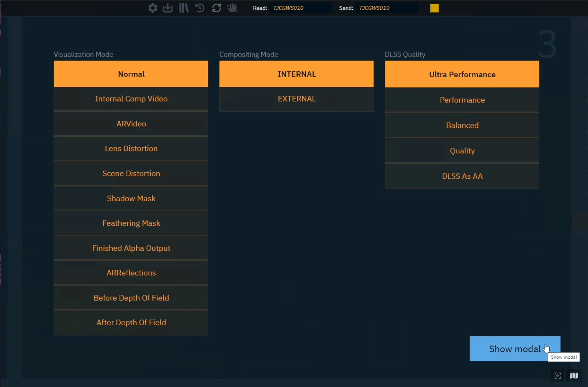Click the refresh arrows icon
588x387 pixels.
point(217,8)
